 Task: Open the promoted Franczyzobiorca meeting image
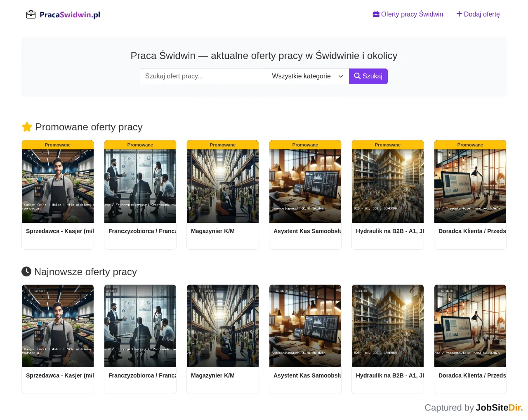140,186
